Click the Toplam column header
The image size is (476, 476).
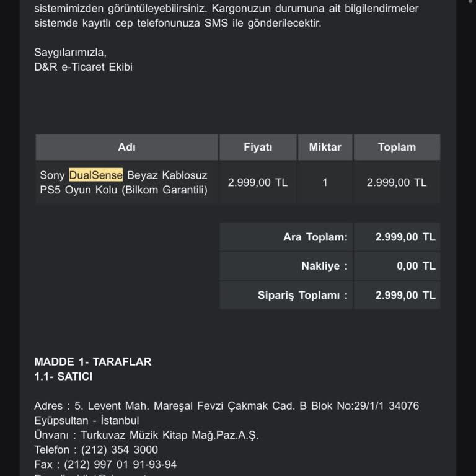click(397, 148)
